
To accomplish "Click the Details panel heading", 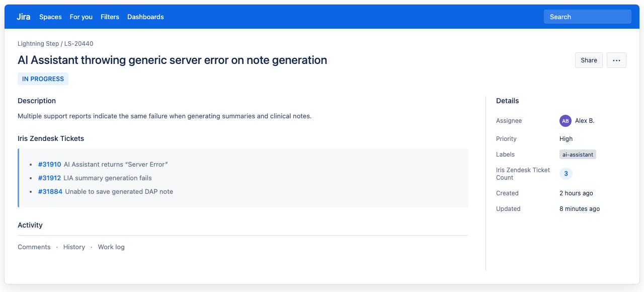I will (x=507, y=101).
